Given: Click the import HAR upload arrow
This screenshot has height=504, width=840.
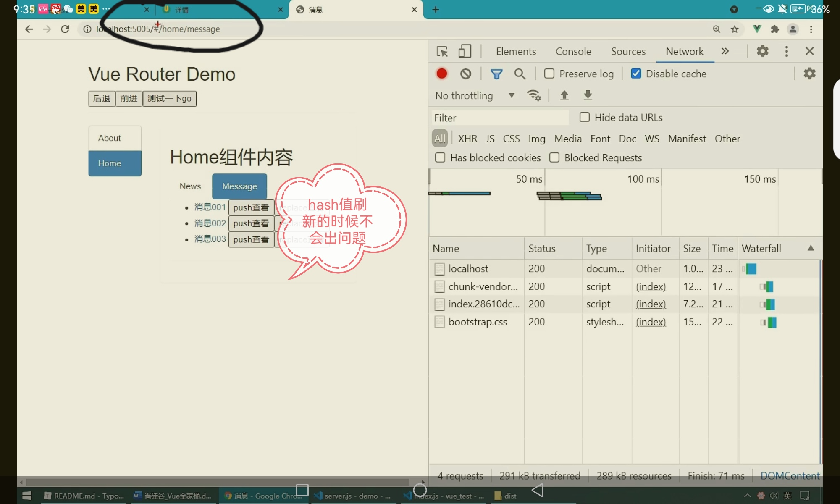Looking at the screenshot, I should point(564,96).
